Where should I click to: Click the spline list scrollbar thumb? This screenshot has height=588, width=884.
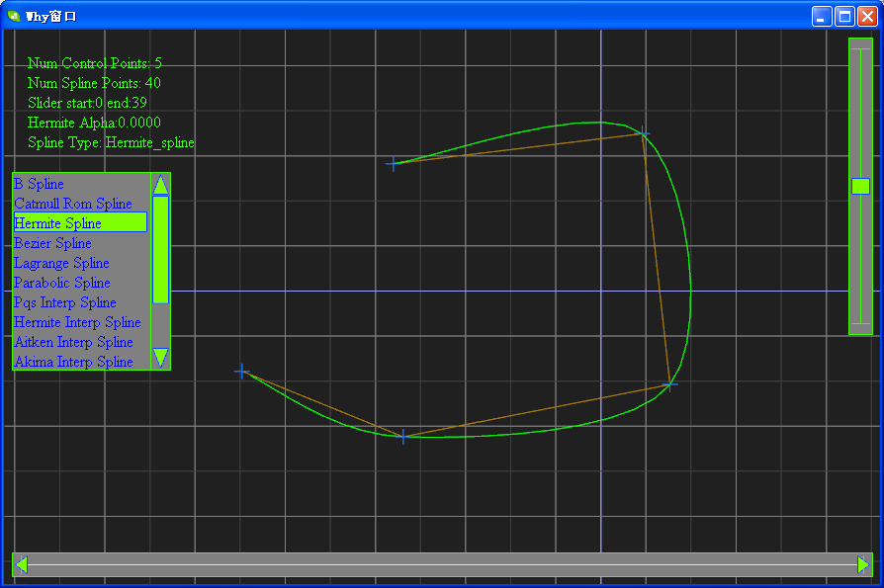pyautogui.click(x=160, y=249)
